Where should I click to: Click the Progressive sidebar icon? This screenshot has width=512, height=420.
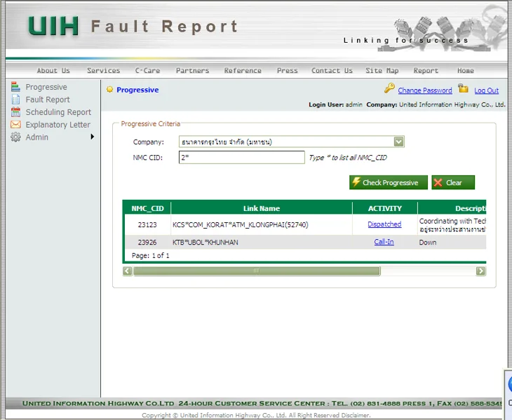(x=15, y=87)
